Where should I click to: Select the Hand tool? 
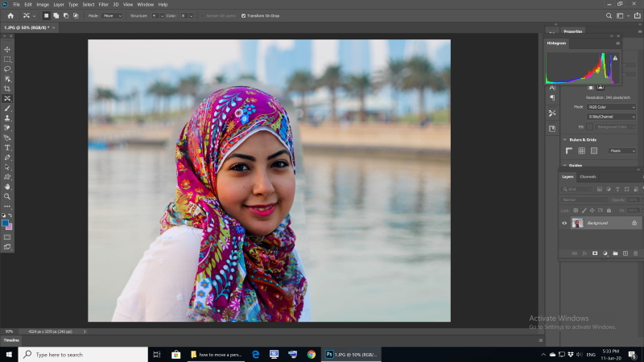[7, 187]
